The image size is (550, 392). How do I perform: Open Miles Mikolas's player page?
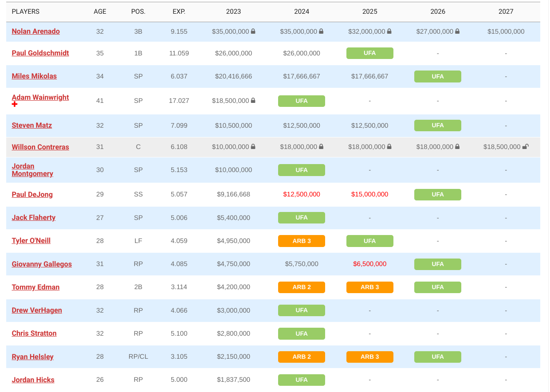[34, 76]
